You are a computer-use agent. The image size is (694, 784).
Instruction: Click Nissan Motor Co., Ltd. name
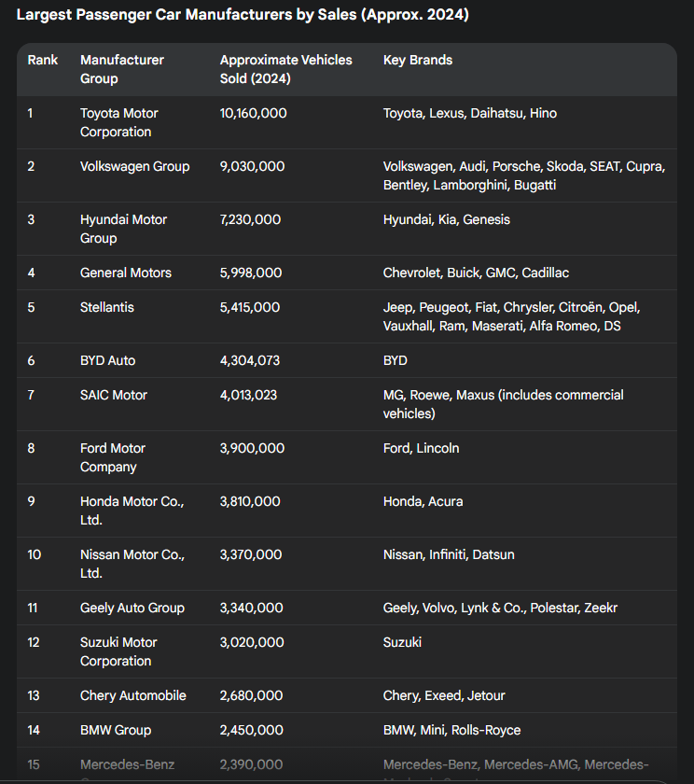tap(132, 564)
